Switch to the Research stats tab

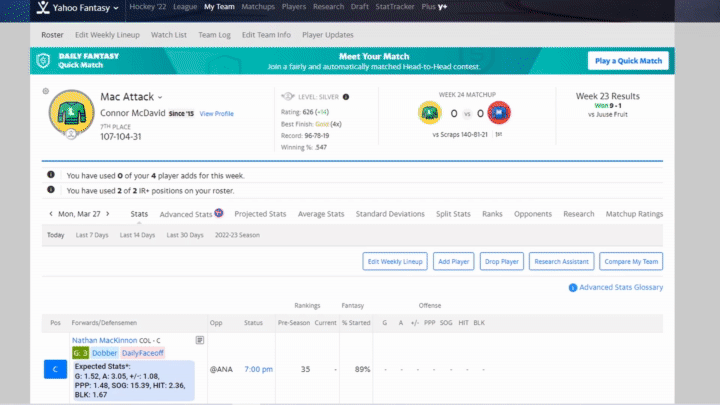coord(579,214)
